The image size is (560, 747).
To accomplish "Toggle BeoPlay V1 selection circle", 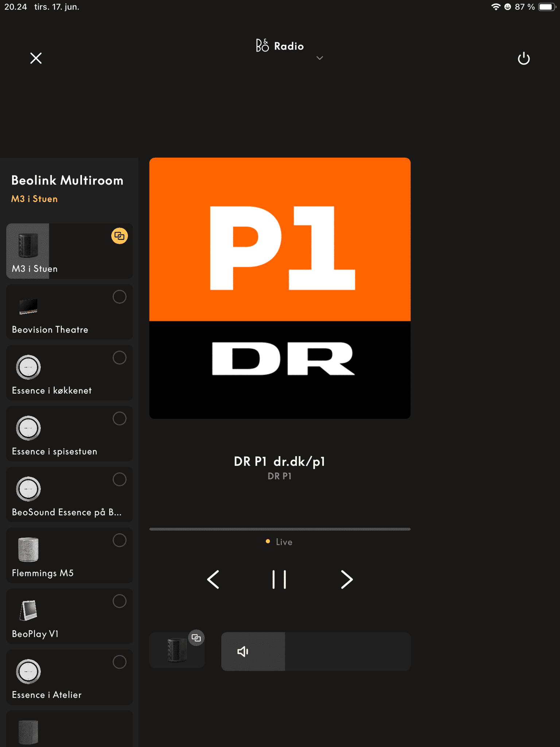I will click(120, 601).
